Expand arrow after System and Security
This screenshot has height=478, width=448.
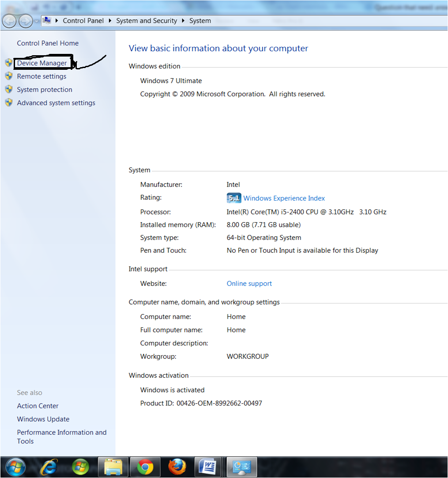(183, 21)
